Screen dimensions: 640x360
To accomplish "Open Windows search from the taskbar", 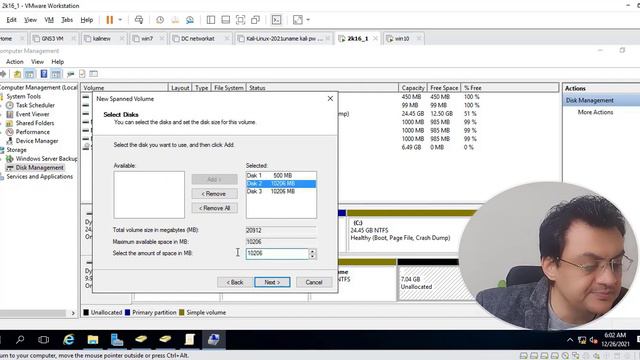I will click(x=20, y=340).
